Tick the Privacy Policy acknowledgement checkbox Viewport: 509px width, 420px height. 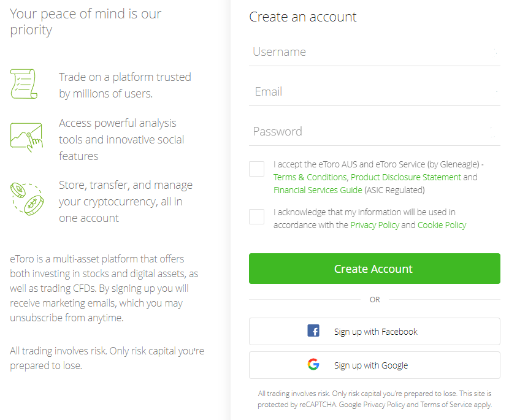(x=256, y=216)
